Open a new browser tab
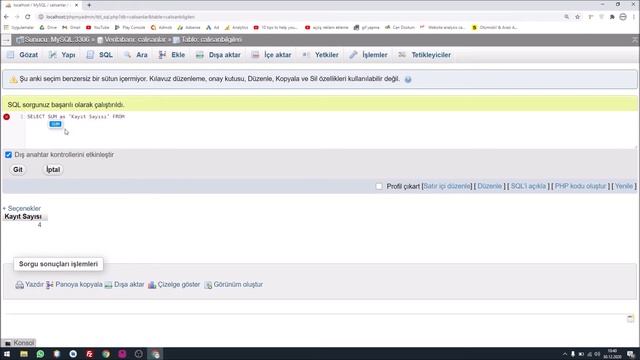Image resolution: width=640 pixels, height=360 pixels. point(89,5)
